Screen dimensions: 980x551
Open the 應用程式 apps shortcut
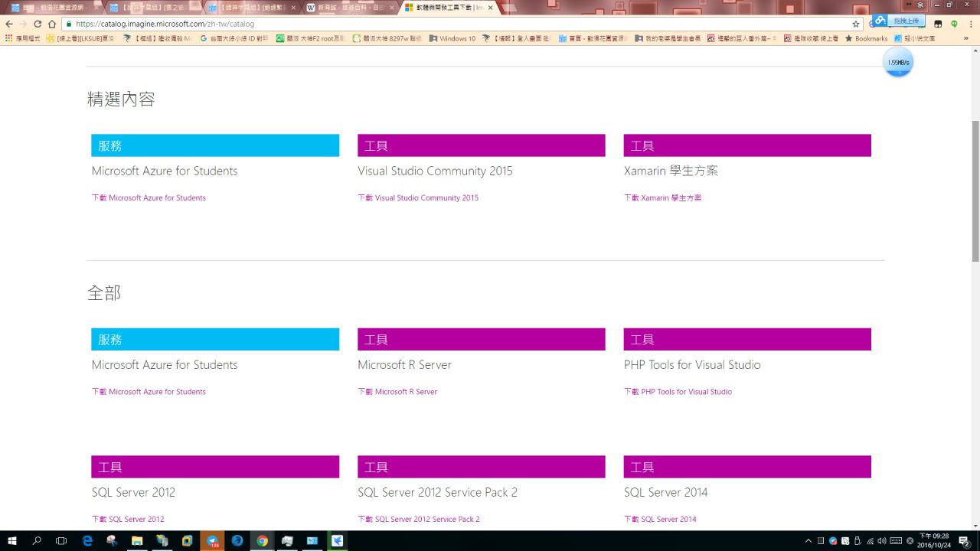pyautogui.click(x=22, y=38)
